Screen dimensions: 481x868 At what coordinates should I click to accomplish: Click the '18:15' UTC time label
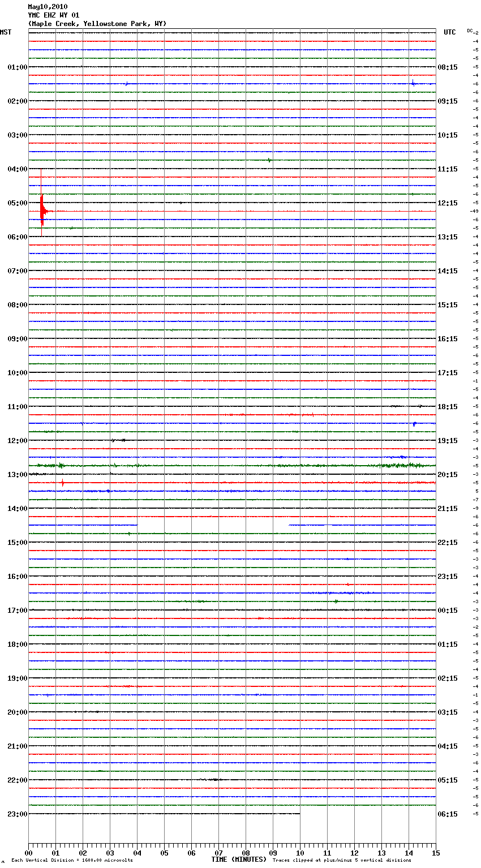click(448, 407)
